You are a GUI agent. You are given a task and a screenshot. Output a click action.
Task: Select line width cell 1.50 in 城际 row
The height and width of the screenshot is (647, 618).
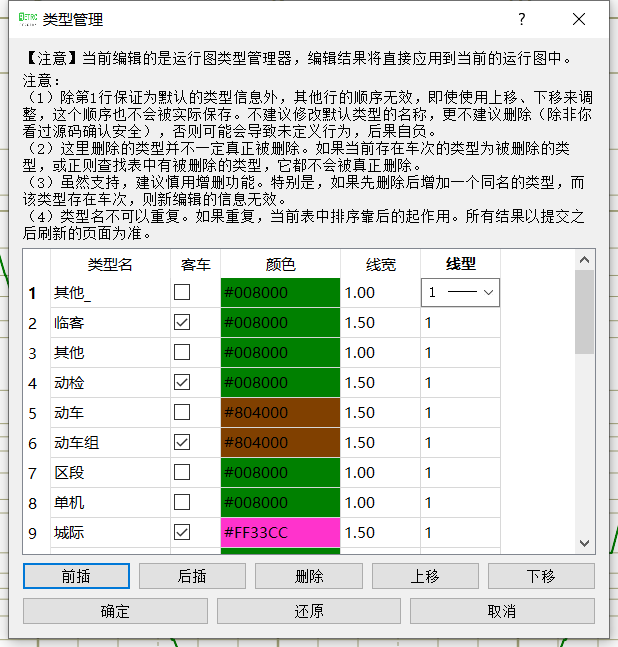380,532
